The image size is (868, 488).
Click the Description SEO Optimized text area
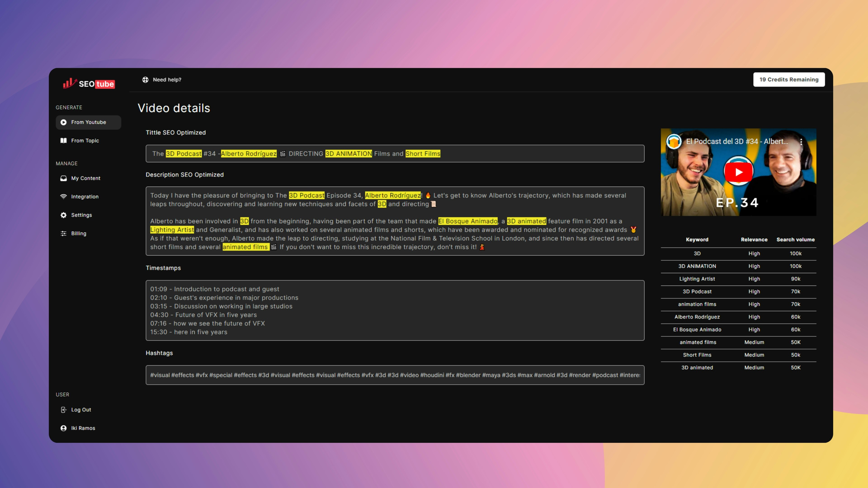[x=395, y=221]
